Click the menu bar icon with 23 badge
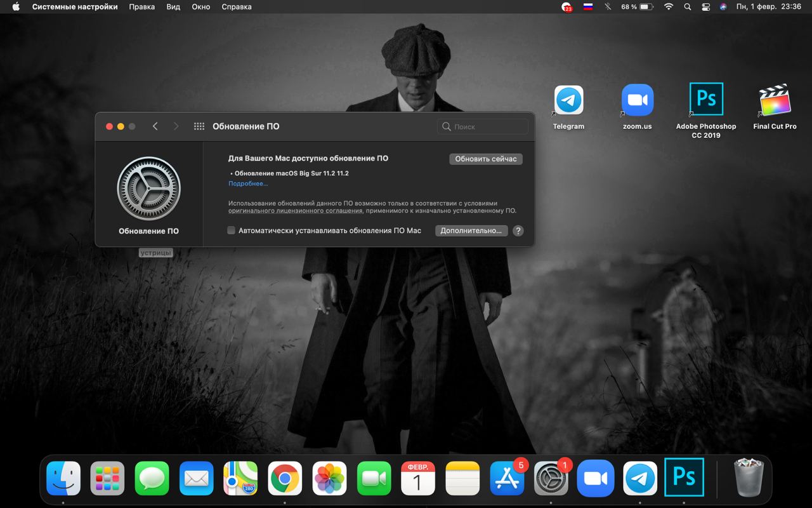 pos(566,7)
